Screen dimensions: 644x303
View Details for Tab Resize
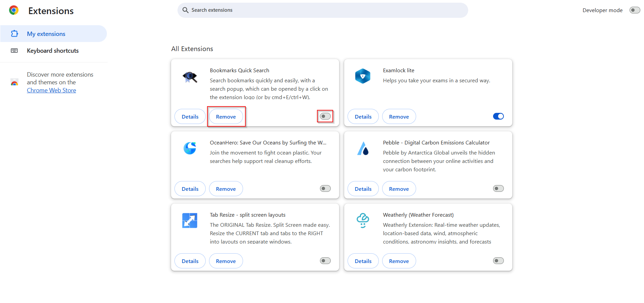[x=190, y=261]
